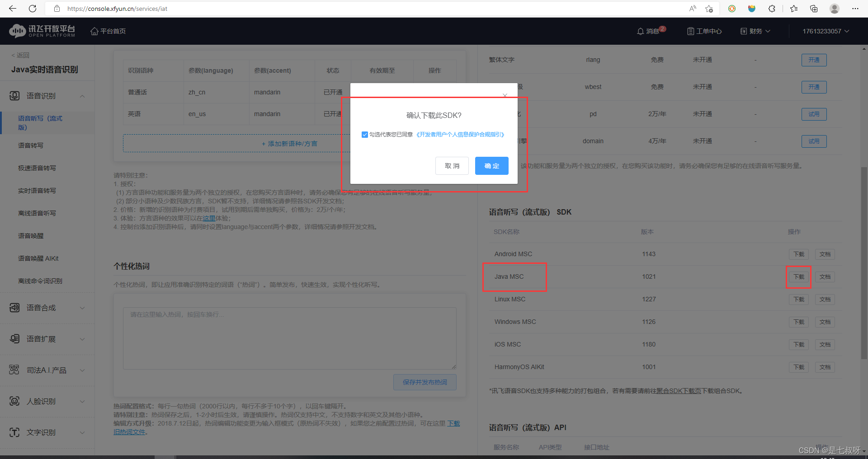Click 返回 back link in sidebar
The width and height of the screenshot is (868, 459).
(x=20, y=55)
